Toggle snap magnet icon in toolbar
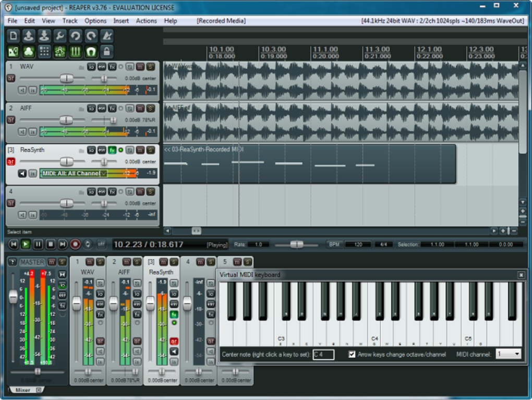Screen dimensions: 532x400 click(91, 52)
